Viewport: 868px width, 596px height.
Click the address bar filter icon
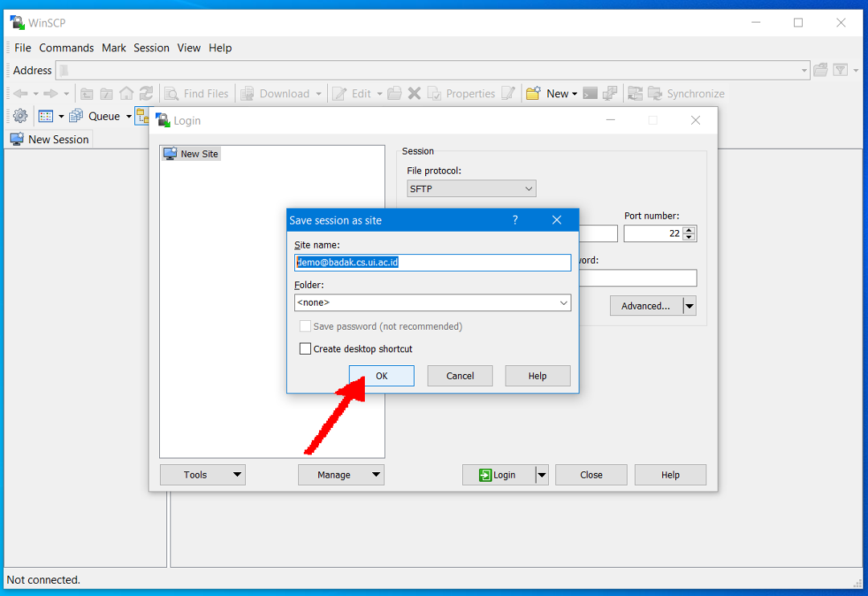pos(840,70)
